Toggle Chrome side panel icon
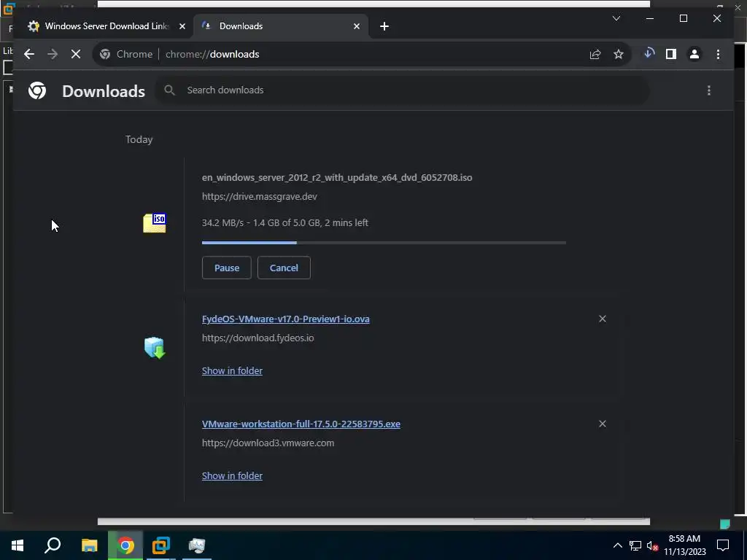 coord(671,54)
